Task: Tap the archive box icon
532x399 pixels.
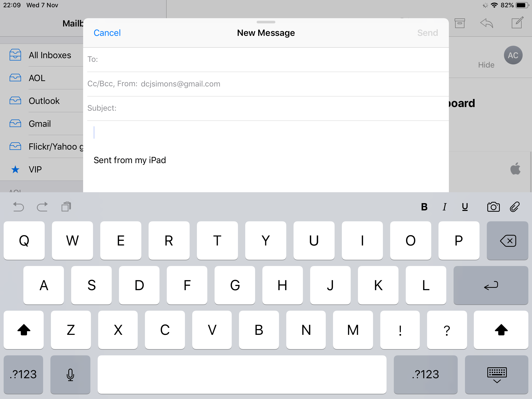Action: click(460, 23)
